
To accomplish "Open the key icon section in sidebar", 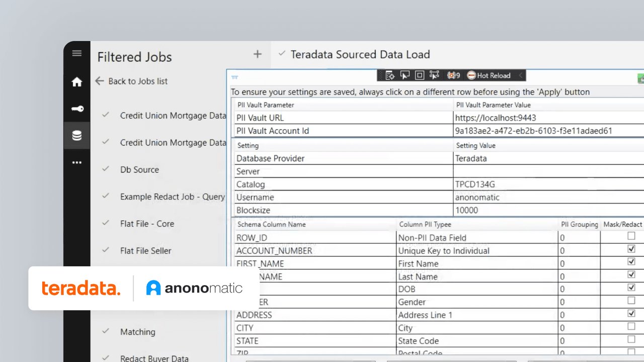I will [x=76, y=109].
